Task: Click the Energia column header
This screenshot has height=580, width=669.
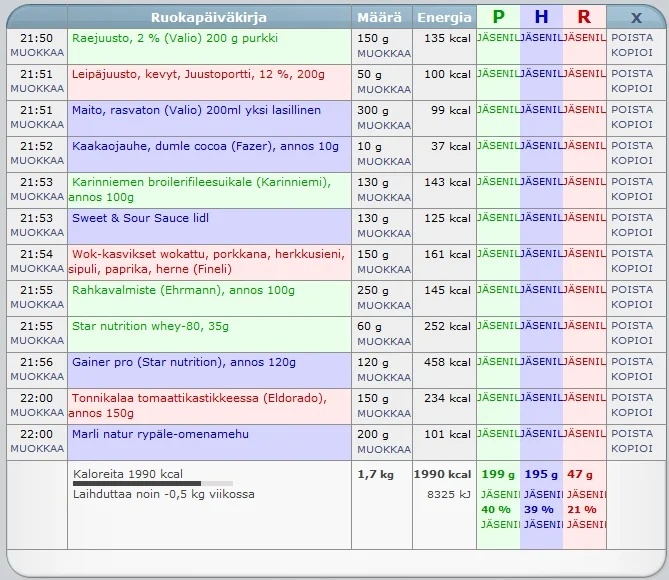Action: point(444,17)
